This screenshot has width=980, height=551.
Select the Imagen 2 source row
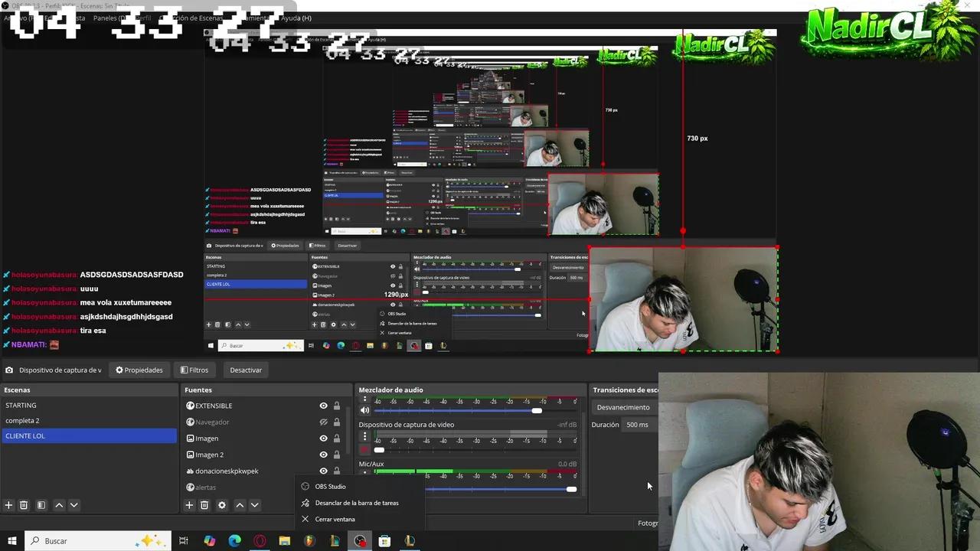click(x=263, y=455)
